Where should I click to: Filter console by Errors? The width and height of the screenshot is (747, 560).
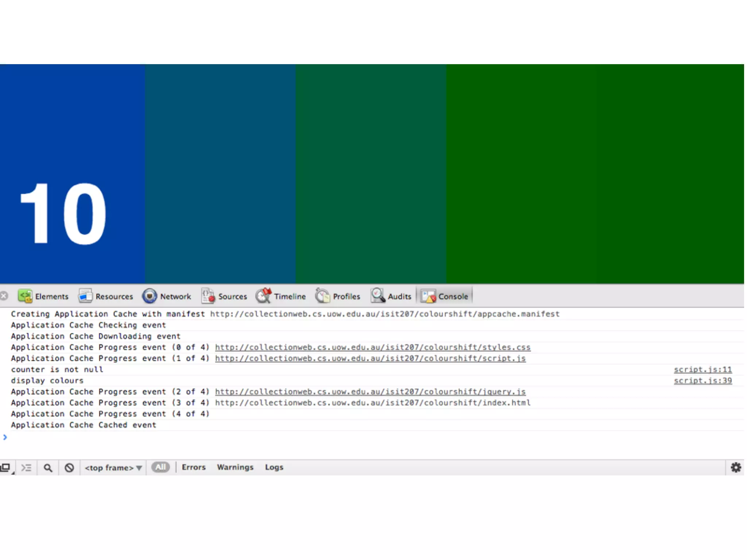194,467
